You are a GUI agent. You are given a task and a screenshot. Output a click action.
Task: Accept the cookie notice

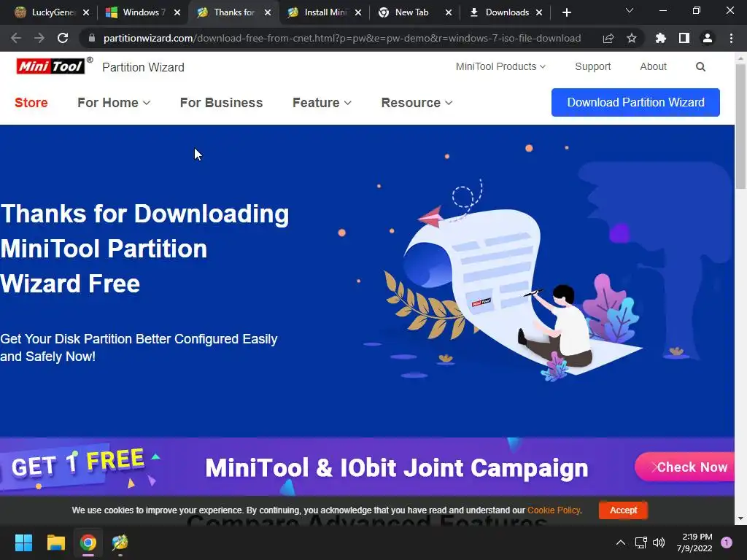click(x=623, y=510)
